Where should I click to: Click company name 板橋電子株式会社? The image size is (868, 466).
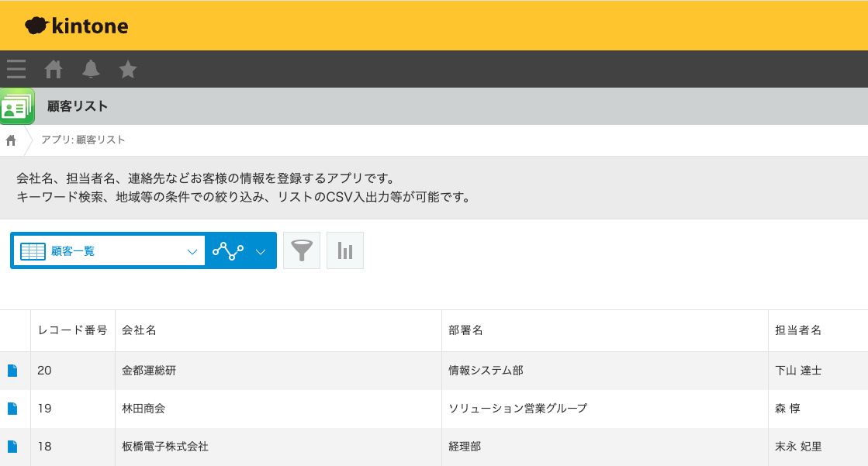[x=165, y=447]
